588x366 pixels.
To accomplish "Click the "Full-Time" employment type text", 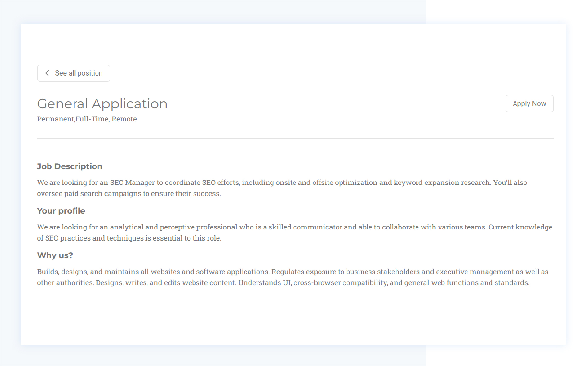I will click(x=92, y=119).
